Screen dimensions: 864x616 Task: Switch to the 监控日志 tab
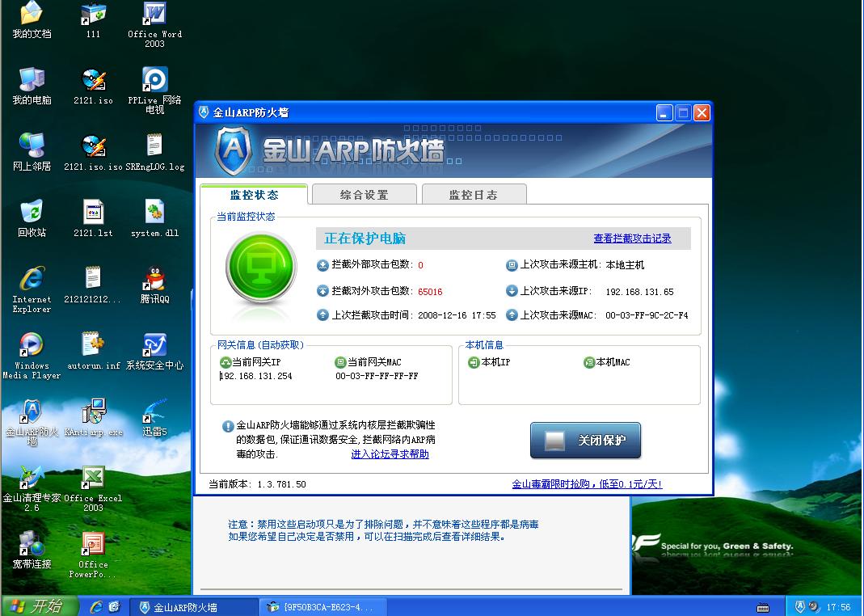pos(474,195)
